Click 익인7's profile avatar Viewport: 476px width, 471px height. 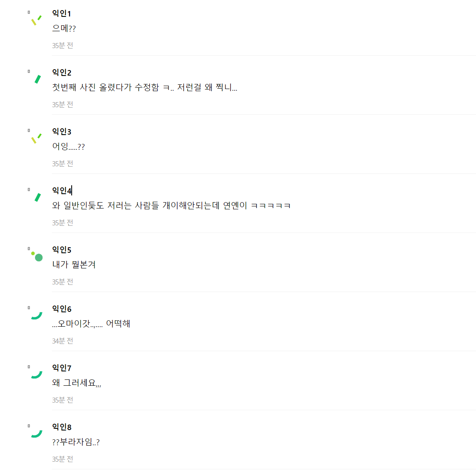pos(37,374)
